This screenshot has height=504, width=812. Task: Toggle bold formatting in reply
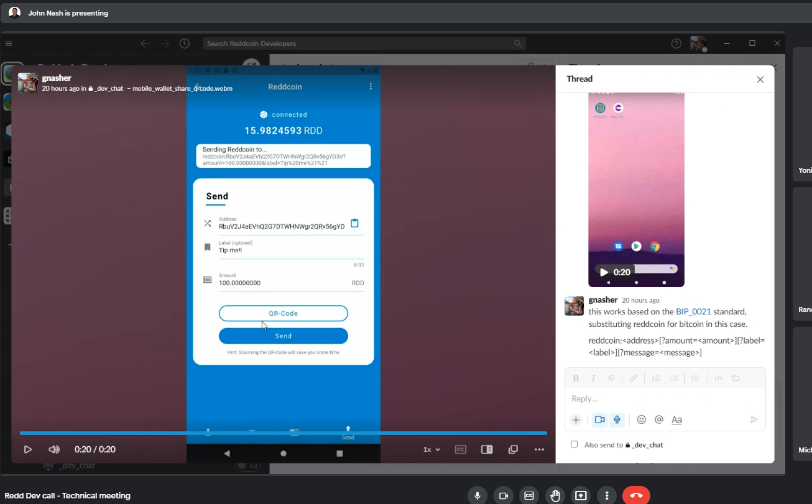coord(576,378)
